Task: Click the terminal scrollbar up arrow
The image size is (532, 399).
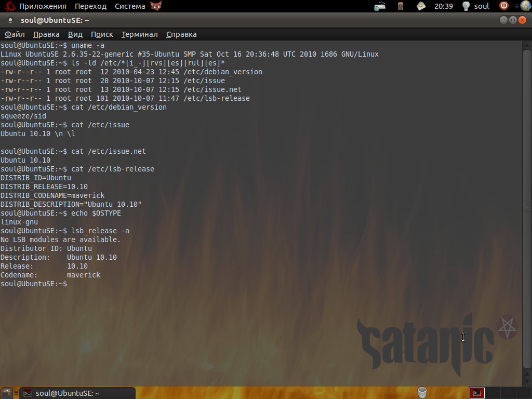Action: tap(527, 45)
